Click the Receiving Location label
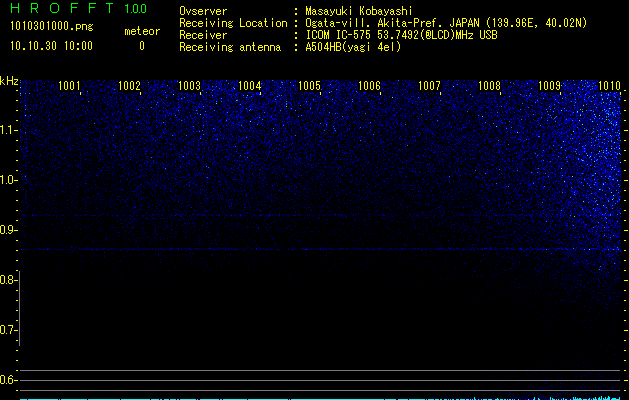 [233, 23]
